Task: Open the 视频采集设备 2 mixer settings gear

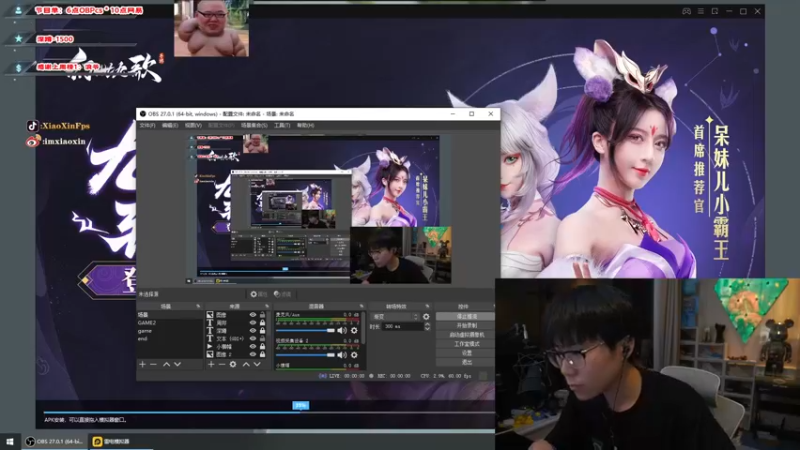Action: [354, 355]
